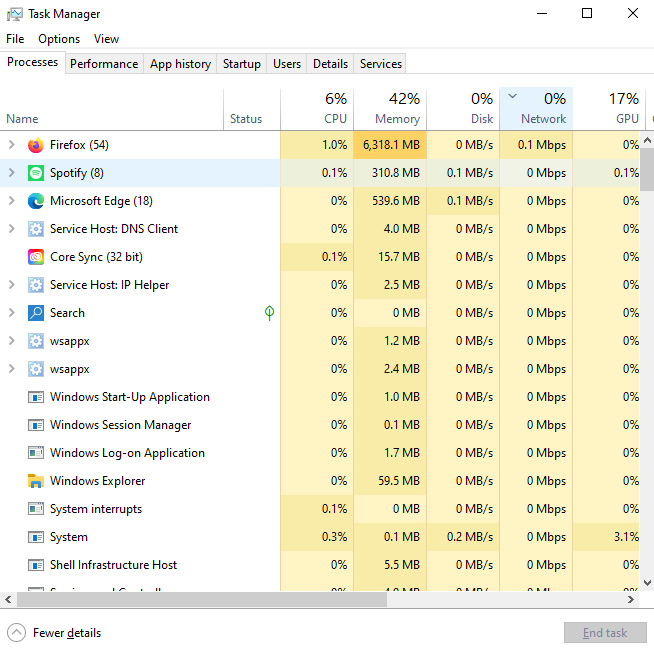Expand the Spotify (8) process group
The image size is (654, 654).
click(12, 173)
